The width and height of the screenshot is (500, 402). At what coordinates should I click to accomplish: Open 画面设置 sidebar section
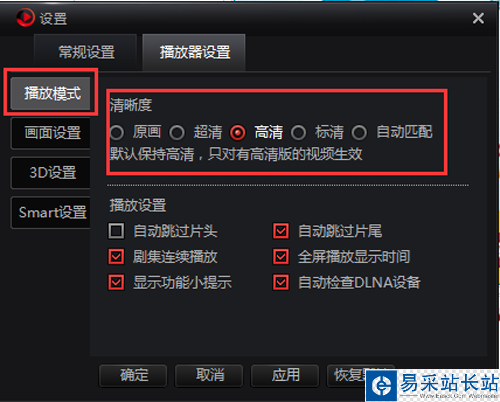coord(51,133)
